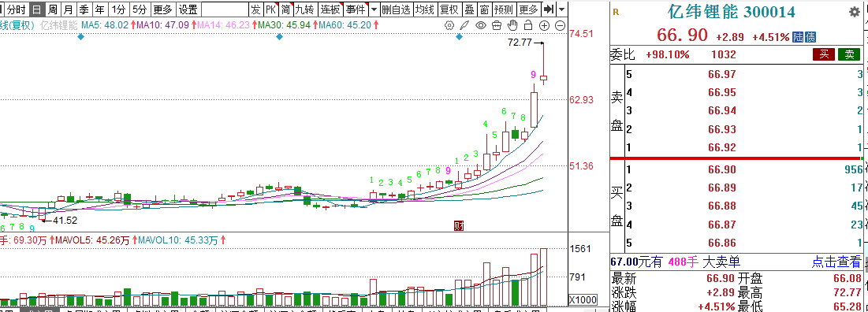Image resolution: width=868 pixels, height=312 pixels.
Task: Select the 日 daily period tab
Action: click(x=36, y=9)
